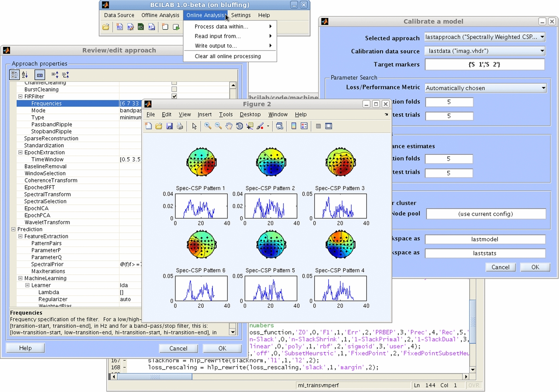
Task: Toggle the FIRFilter checkbox on
Action: coord(174,96)
